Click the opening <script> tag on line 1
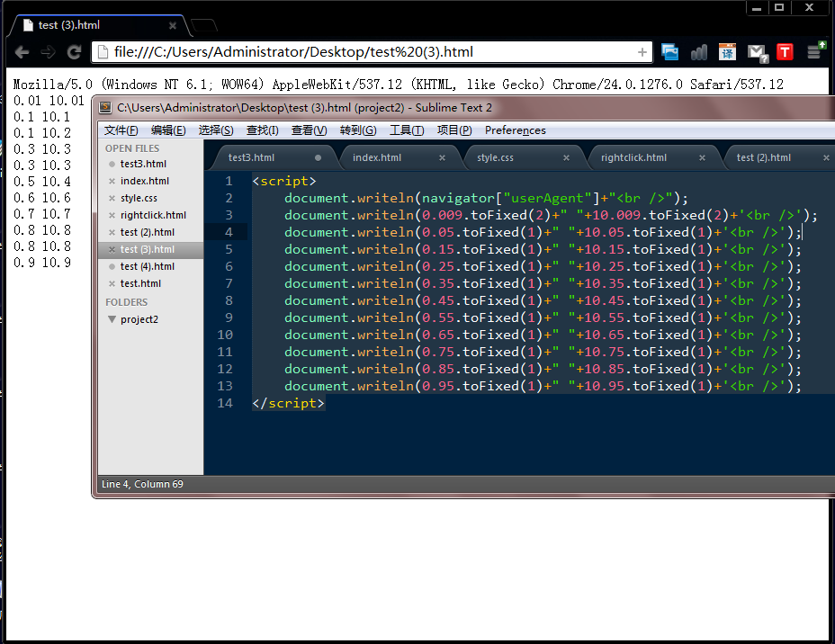This screenshot has height=644, width=835. pos(283,181)
